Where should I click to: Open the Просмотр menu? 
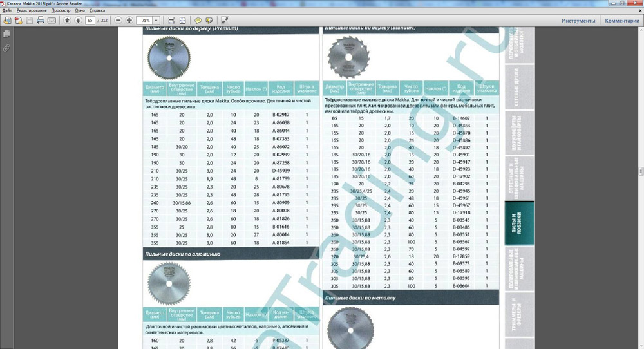tap(61, 10)
